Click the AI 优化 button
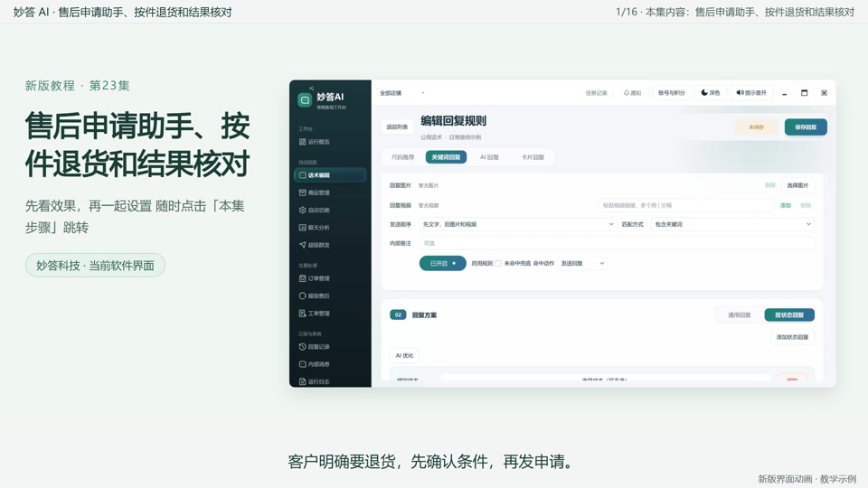Screen dimensions: 868x488 coord(405,356)
